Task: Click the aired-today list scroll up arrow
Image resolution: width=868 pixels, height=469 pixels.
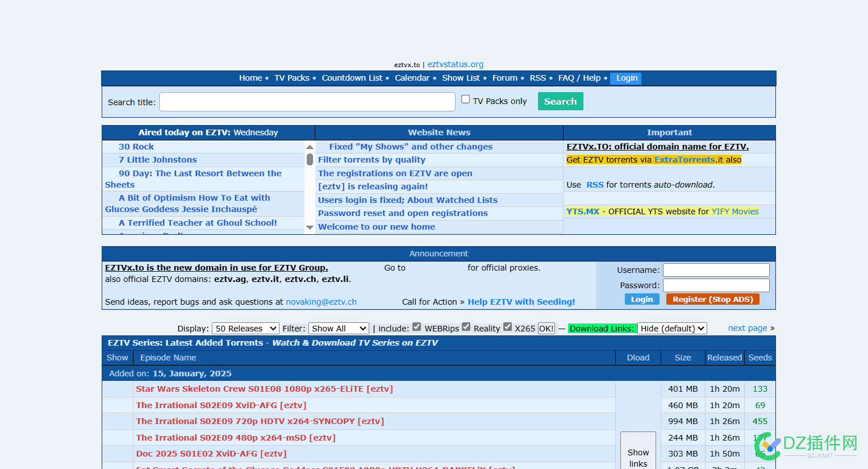Action: coord(310,147)
